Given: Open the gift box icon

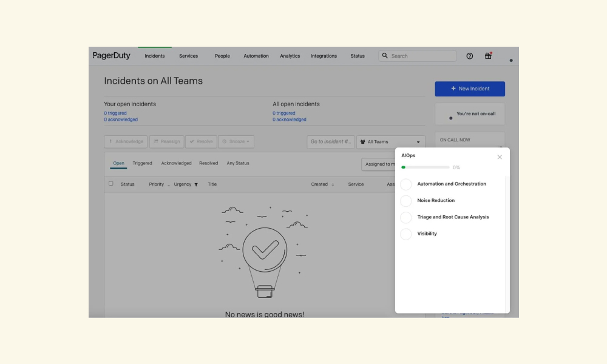Looking at the screenshot, I should (488, 56).
